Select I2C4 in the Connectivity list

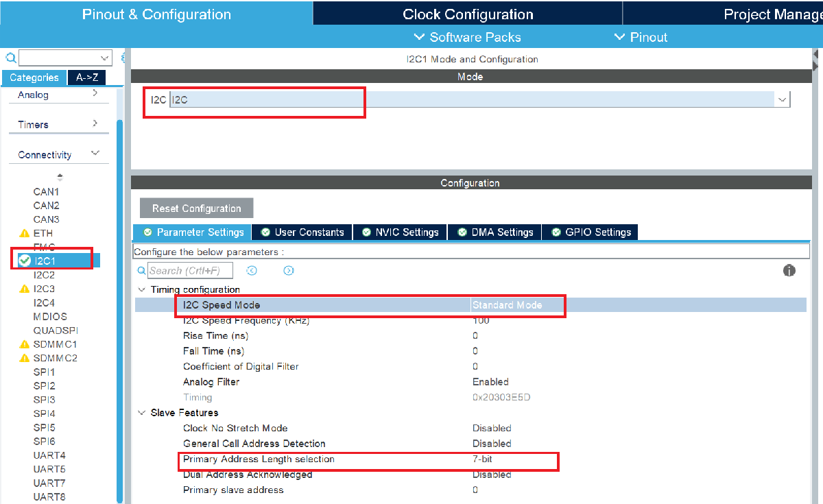click(x=43, y=302)
